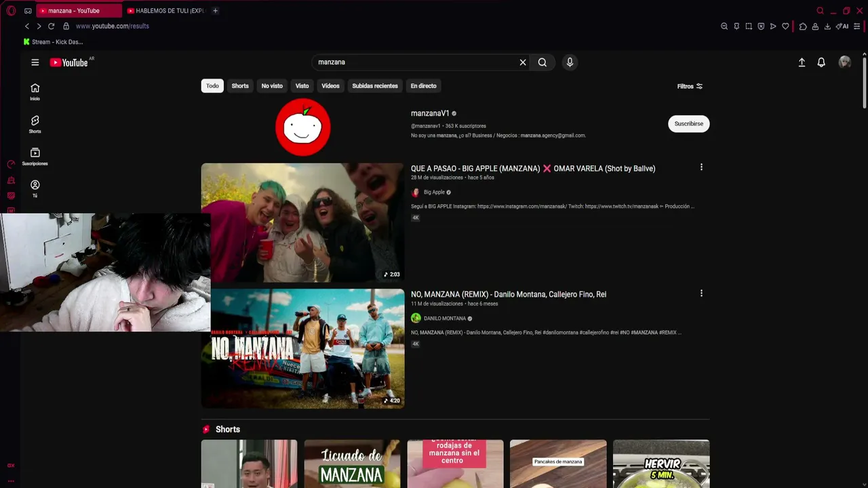This screenshot has width=868, height=488.
Task: Click the send arrow icon in the address bar
Action: click(x=773, y=26)
